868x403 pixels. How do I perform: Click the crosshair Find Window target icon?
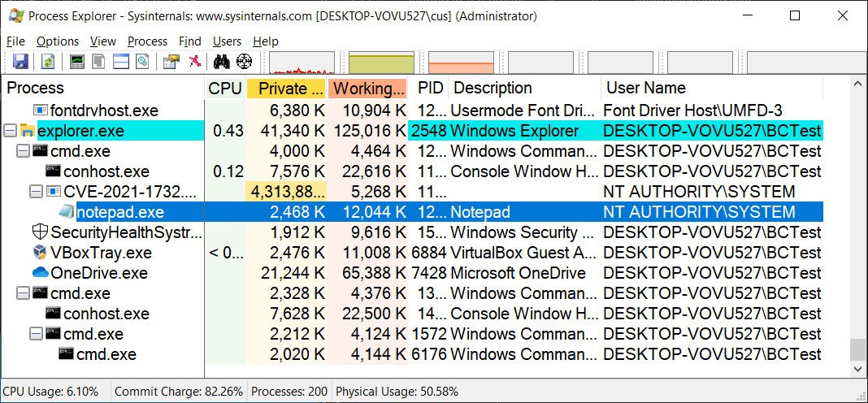click(244, 62)
